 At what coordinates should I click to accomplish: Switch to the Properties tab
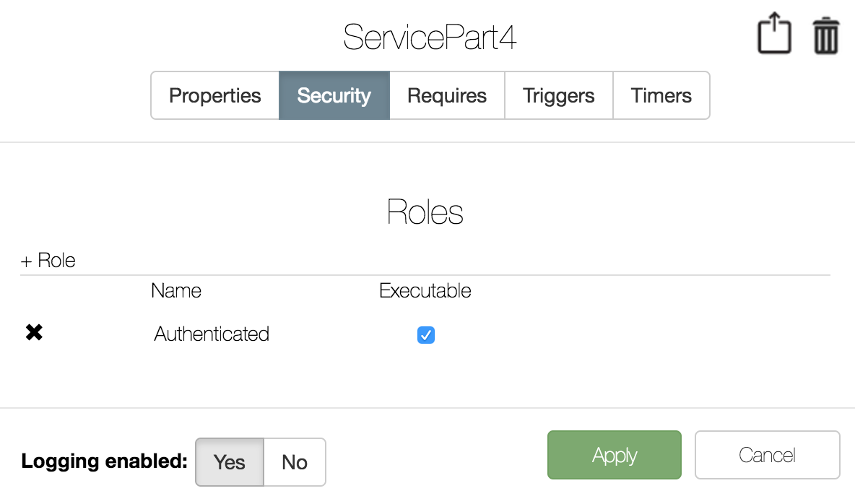click(215, 95)
